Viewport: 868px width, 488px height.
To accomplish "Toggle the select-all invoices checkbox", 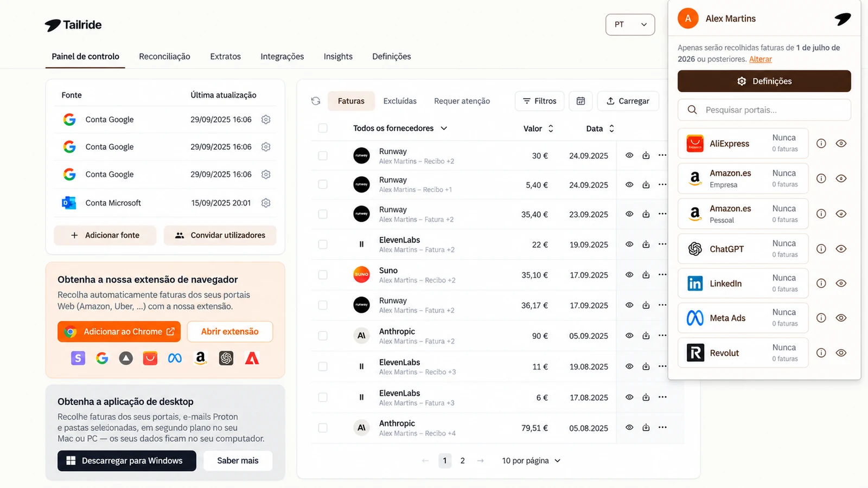I will pos(323,128).
